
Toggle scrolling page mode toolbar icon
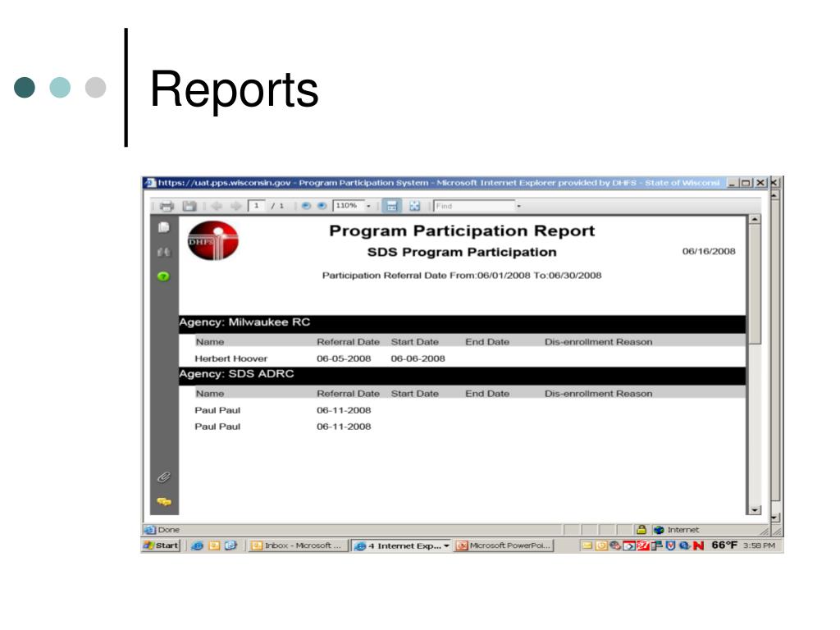pyautogui.click(x=391, y=206)
